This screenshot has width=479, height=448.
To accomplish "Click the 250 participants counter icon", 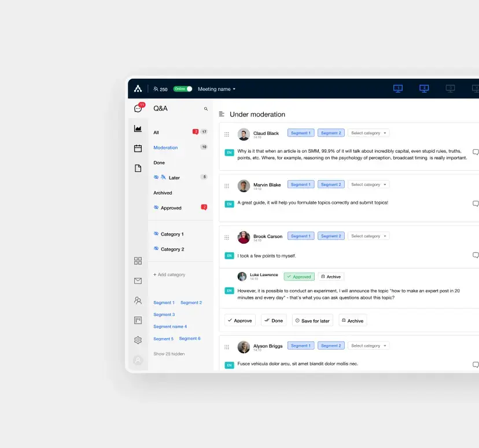I will pyautogui.click(x=156, y=89).
